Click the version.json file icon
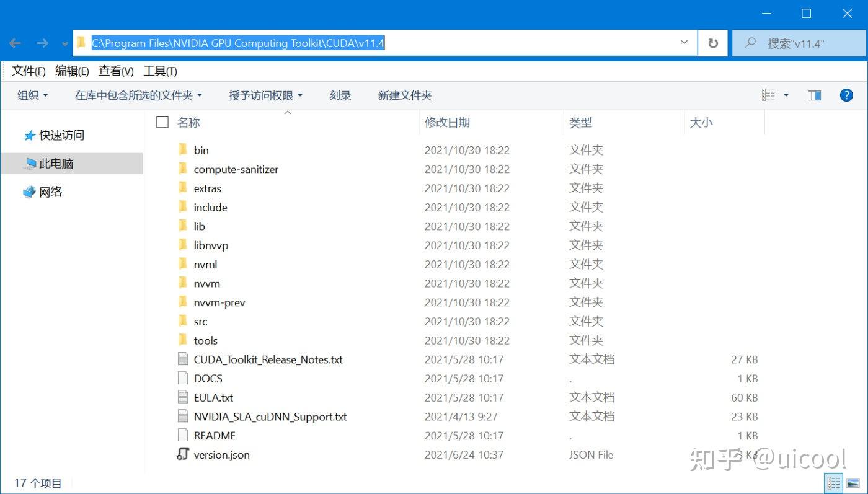 [x=182, y=454]
